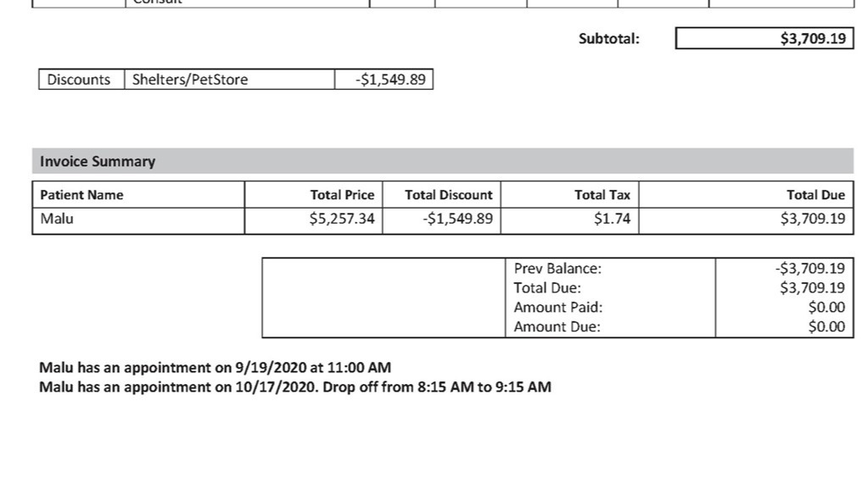The height and width of the screenshot is (490, 868).
Task: Click the -$3,709.19 previous balance value
Action: click(809, 269)
